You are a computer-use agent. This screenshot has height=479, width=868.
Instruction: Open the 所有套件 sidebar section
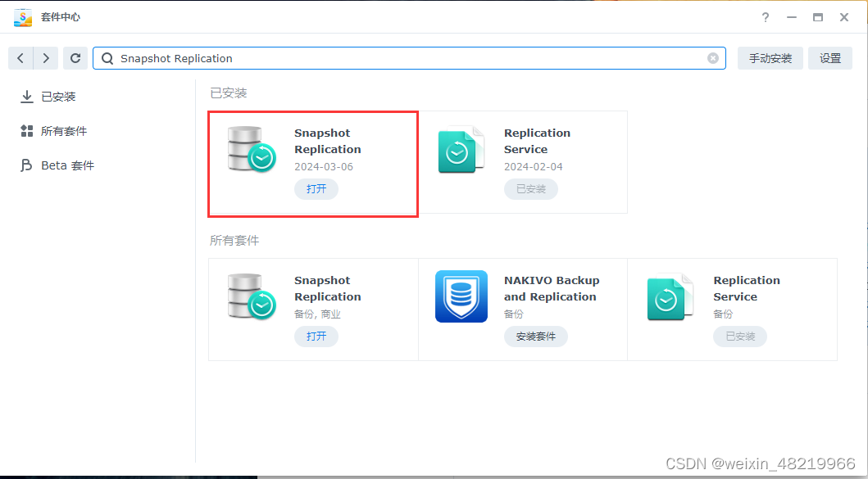pyautogui.click(x=54, y=131)
